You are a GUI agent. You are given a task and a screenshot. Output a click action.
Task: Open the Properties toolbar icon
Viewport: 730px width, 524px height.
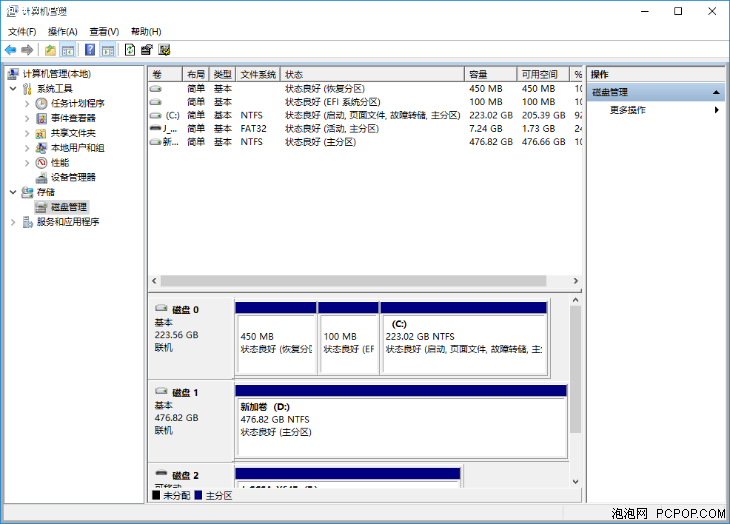(147, 50)
